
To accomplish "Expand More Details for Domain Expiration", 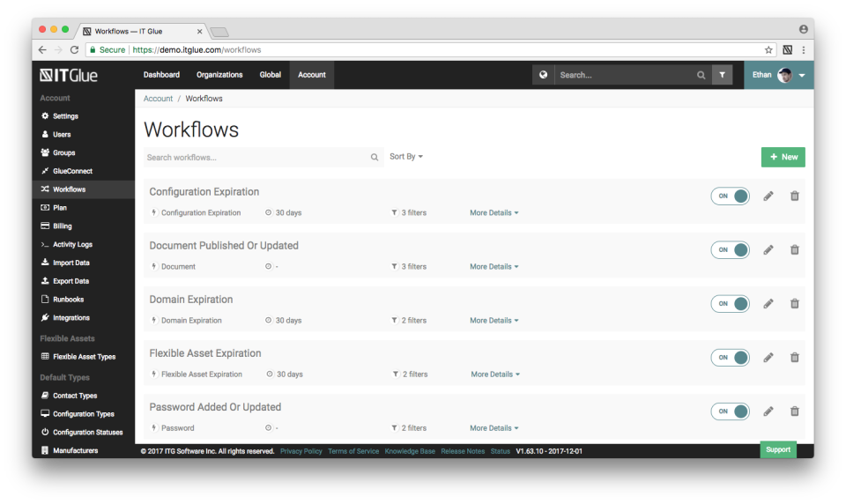I will coord(493,321).
